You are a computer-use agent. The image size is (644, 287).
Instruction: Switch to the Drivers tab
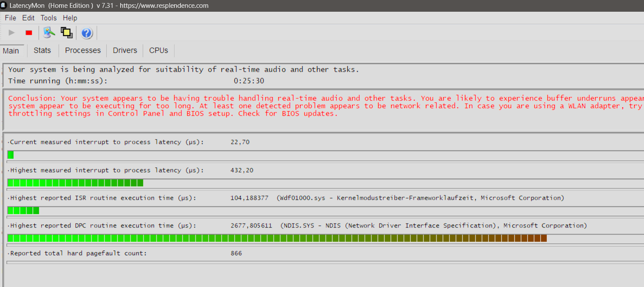125,50
